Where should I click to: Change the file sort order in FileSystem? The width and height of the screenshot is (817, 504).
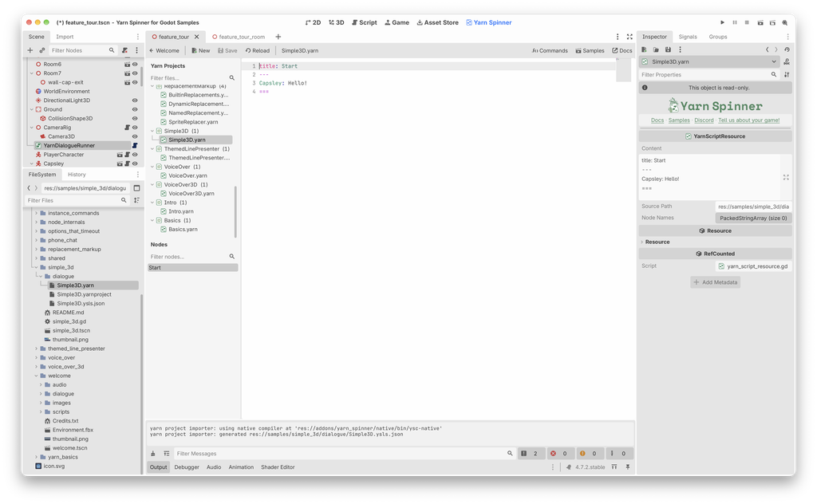[x=136, y=200]
